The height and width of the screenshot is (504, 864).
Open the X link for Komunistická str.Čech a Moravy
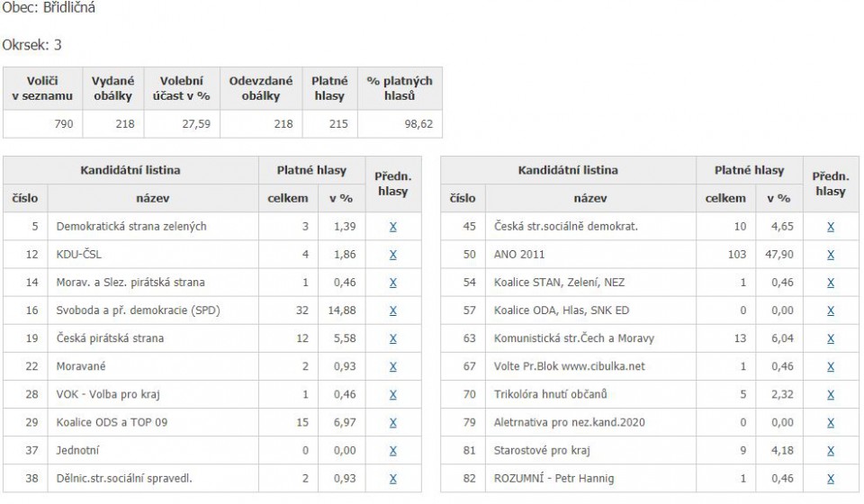point(831,338)
